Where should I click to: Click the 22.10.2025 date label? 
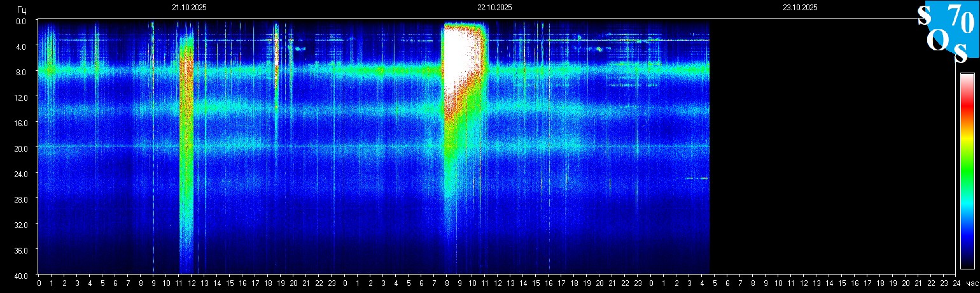[x=494, y=8]
